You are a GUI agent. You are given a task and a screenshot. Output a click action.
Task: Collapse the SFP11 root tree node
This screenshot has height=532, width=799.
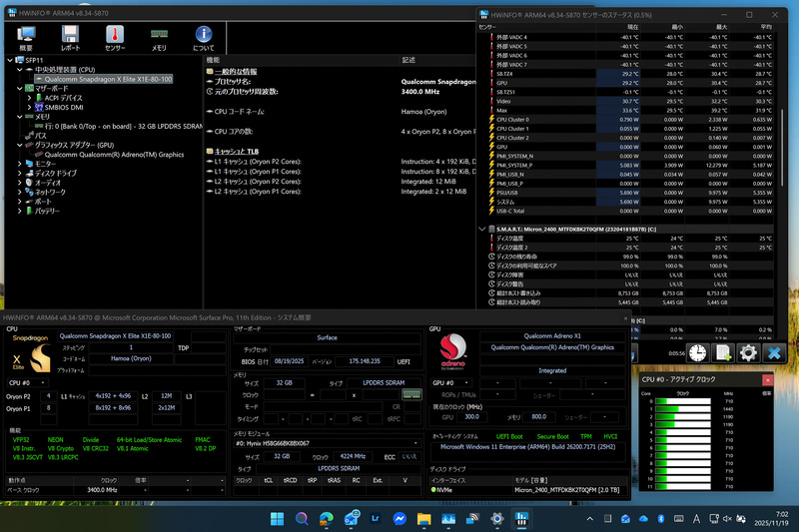pos(10,60)
